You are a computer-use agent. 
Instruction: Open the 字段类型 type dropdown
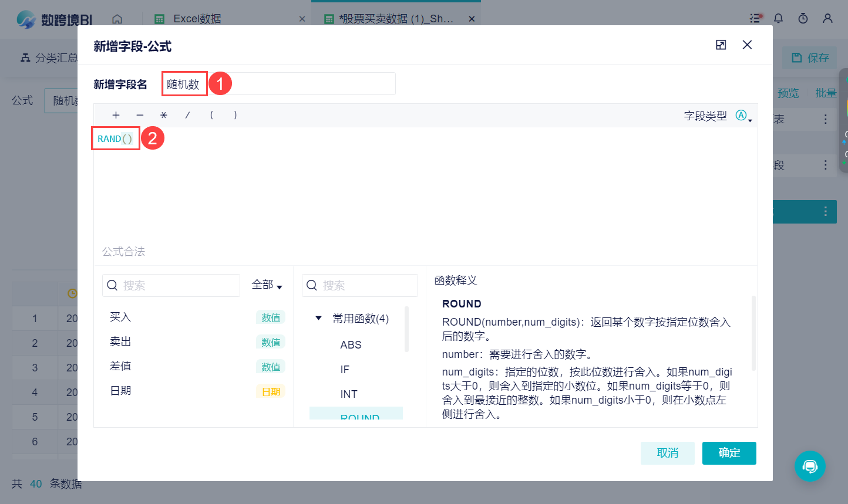(743, 116)
